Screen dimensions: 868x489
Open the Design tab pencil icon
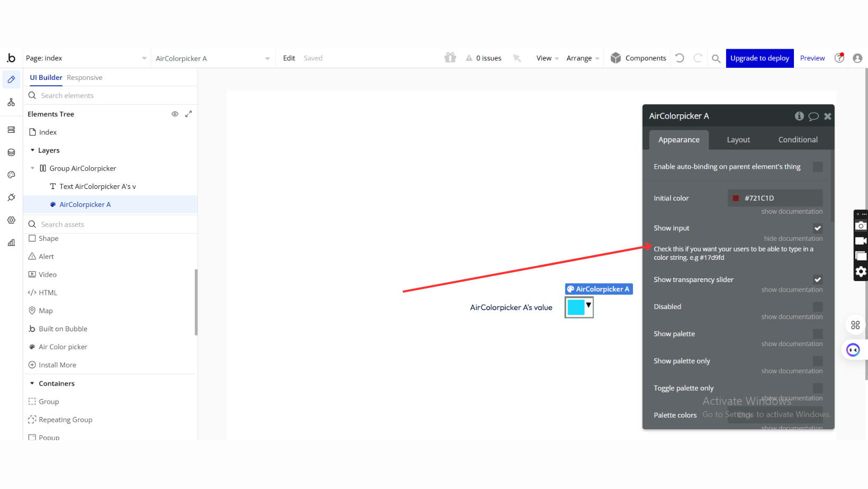coord(11,79)
